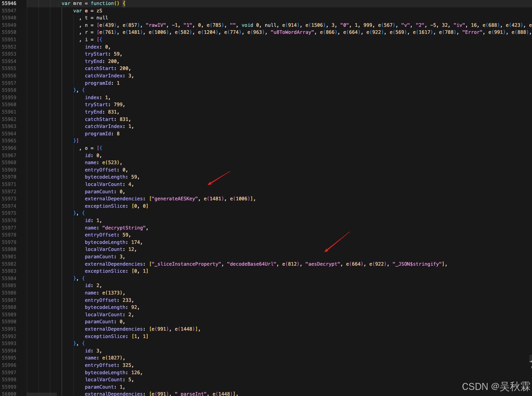Click the "_sliceInstanceProperty" string
The image size is (532, 396).
pyautogui.click(x=186, y=264)
